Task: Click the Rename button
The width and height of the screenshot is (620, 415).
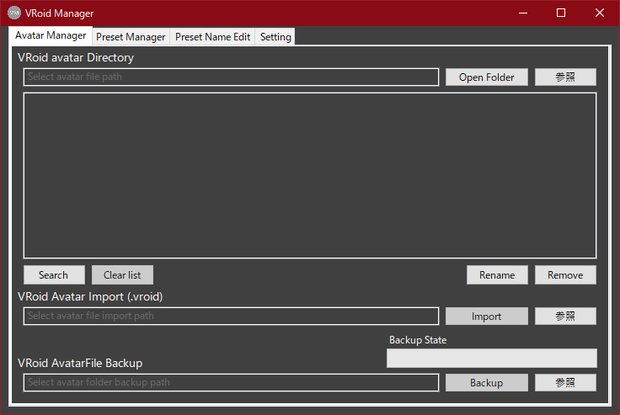Action: [497, 275]
